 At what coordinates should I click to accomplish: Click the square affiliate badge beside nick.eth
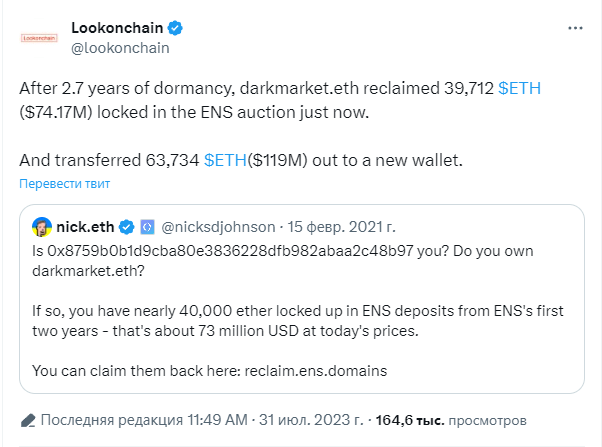point(147,227)
